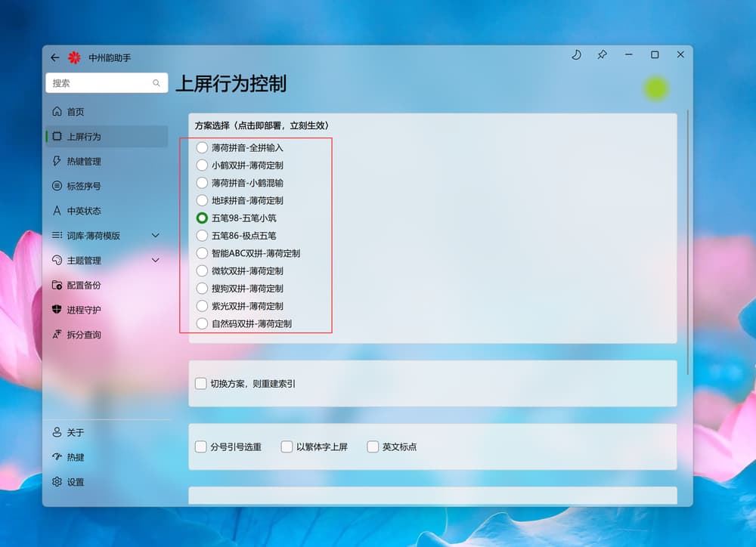This screenshot has height=547, width=756.
Task: Click the green circle indicator
Action: pos(655,89)
